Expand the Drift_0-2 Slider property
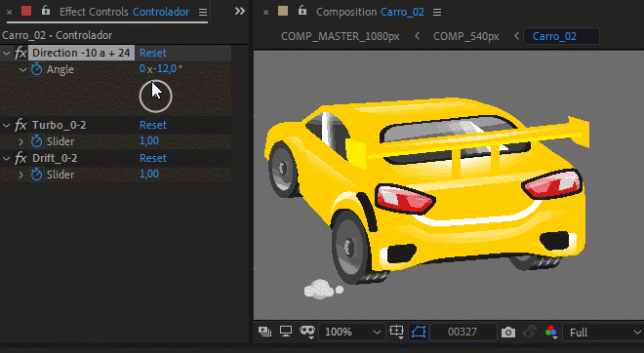The height and width of the screenshot is (353, 644). coord(21,175)
